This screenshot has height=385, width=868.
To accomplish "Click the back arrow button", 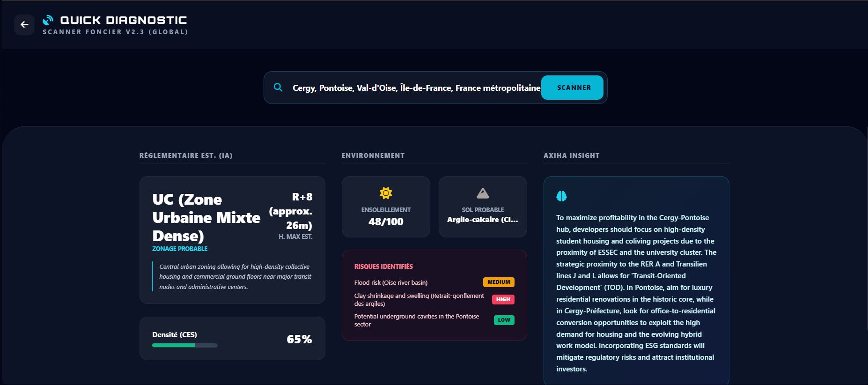I will coord(24,25).
